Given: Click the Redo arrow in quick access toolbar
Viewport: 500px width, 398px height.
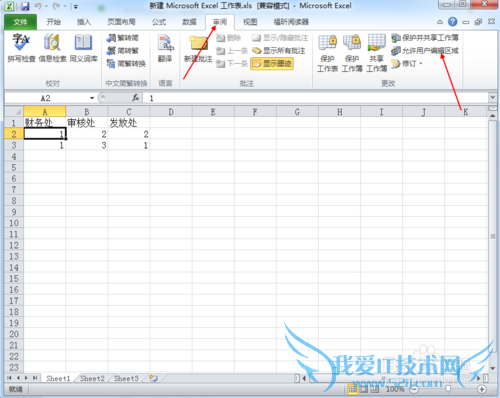Looking at the screenshot, I should coord(56,6).
